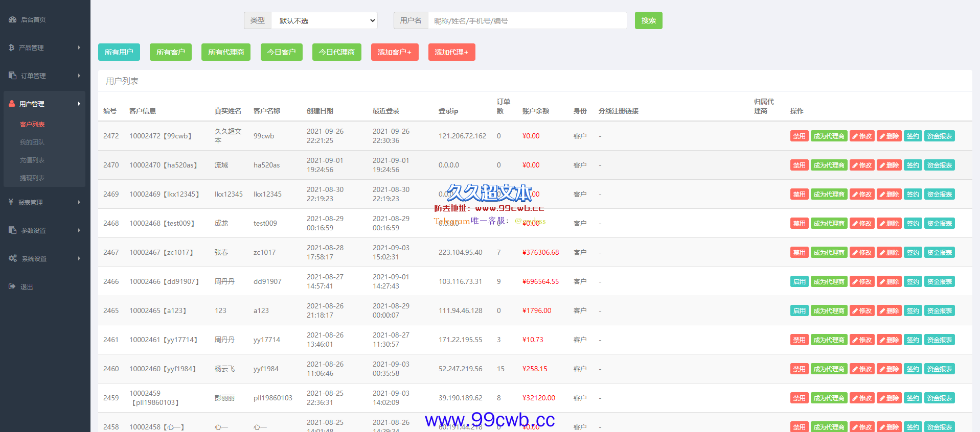980x432 pixels.
Task: Click pencil 删除 for user 2461
Action: point(890,340)
